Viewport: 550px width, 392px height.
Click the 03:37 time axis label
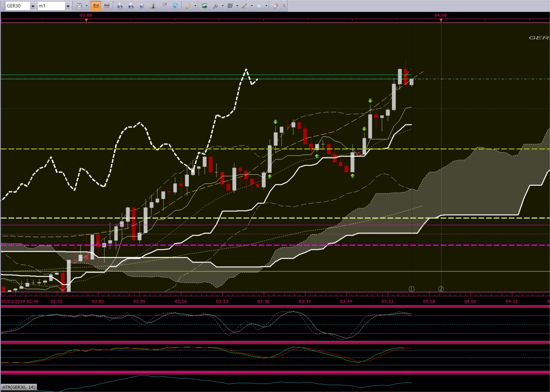(x=305, y=301)
